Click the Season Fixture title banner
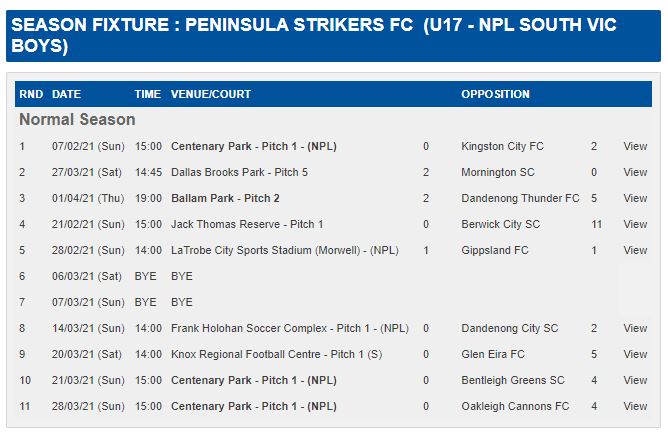This screenshot has width=668, height=437. pyautogui.click(x=333, y=36)
